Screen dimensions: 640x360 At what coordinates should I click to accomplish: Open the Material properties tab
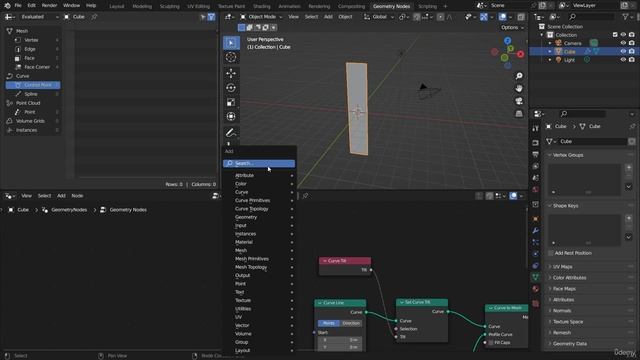click(536, 289)
